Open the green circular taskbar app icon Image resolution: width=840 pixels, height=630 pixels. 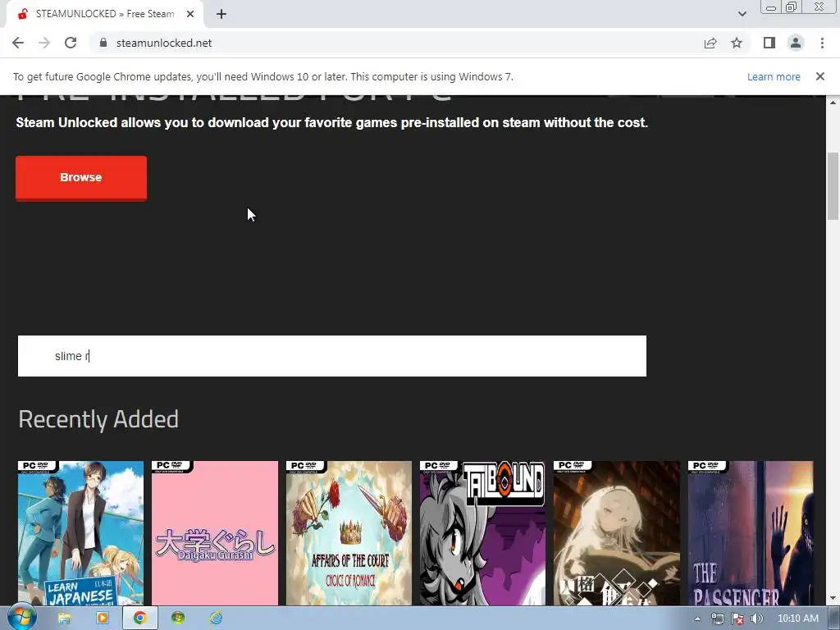tap(178, 619)
